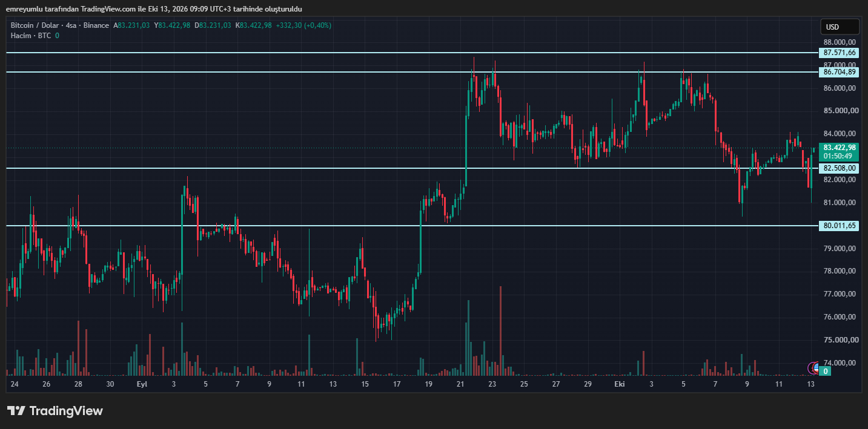Click the 86.000,00 price axis label

point(840,88)
